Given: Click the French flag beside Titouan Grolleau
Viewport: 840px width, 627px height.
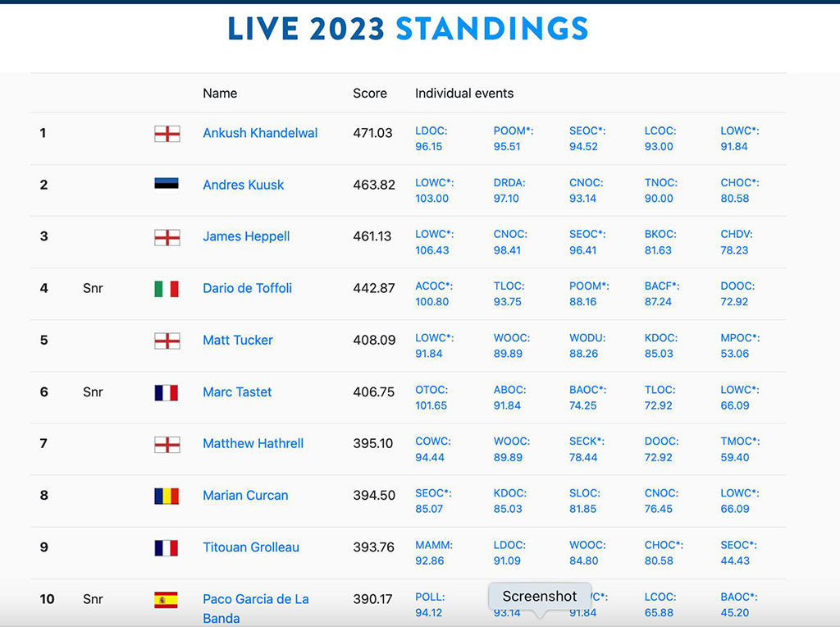Looking at the screenshot, I should [x=167, y=548].
